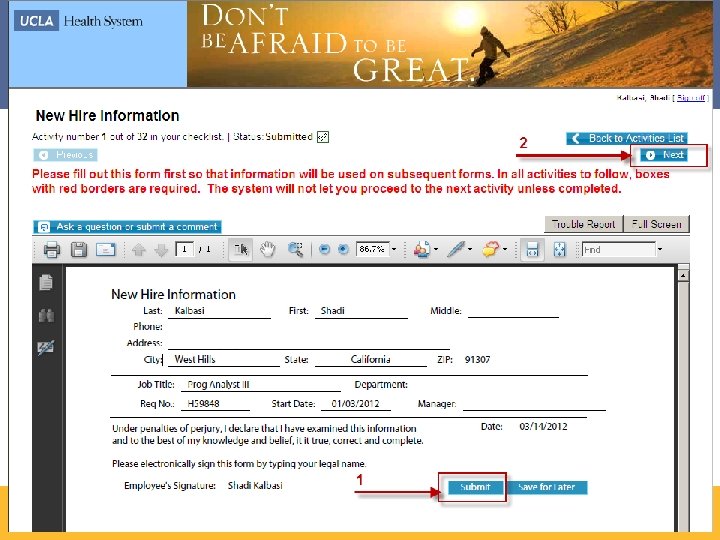Go to next page with down arrow

tap(161, 250)
